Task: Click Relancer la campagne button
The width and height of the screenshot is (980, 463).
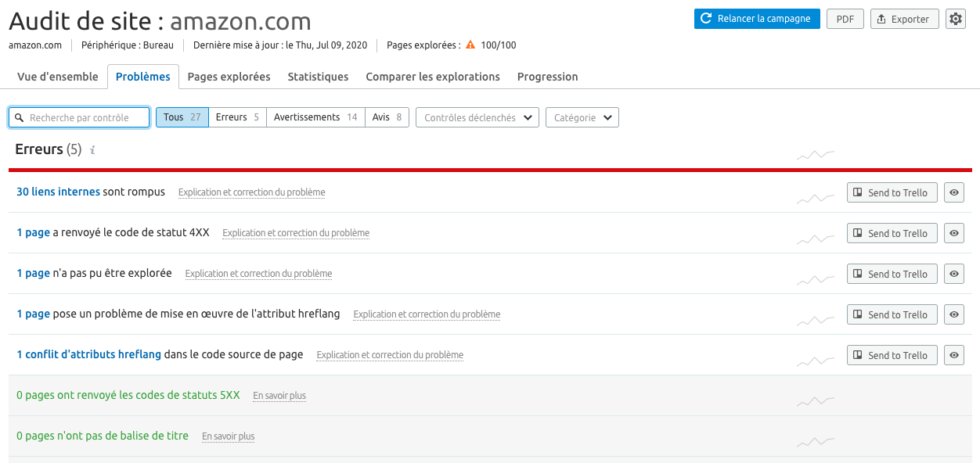Action: (756, 19)
